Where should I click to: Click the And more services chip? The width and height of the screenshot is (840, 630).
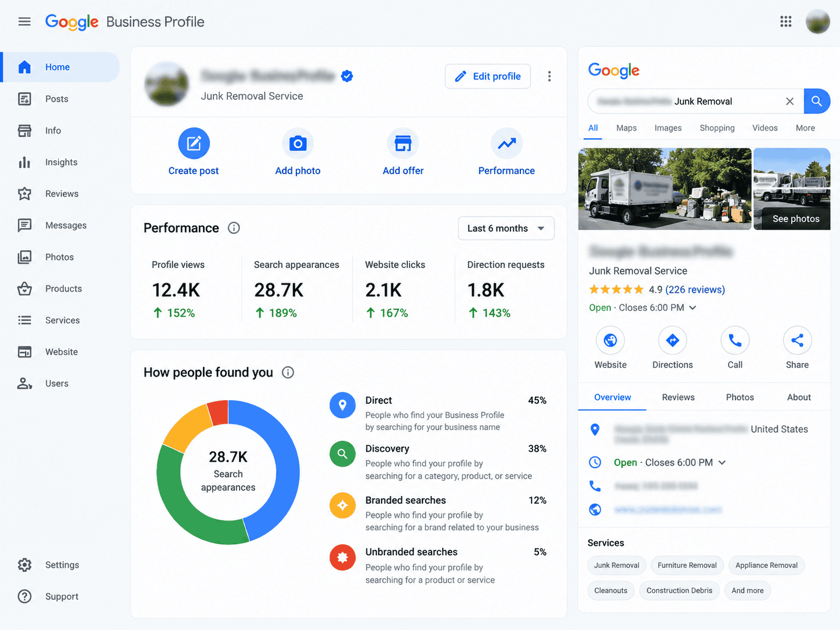[747, 591]
